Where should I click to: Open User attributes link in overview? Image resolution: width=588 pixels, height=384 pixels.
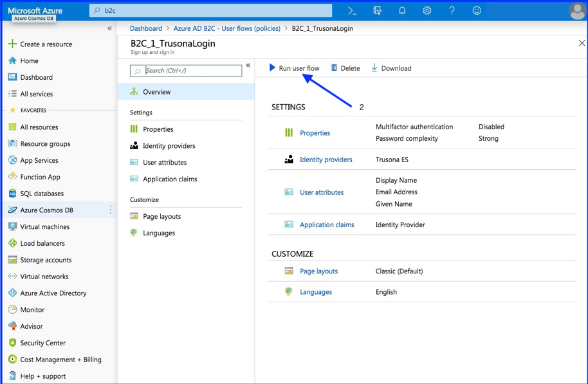[x=322, y=192]
